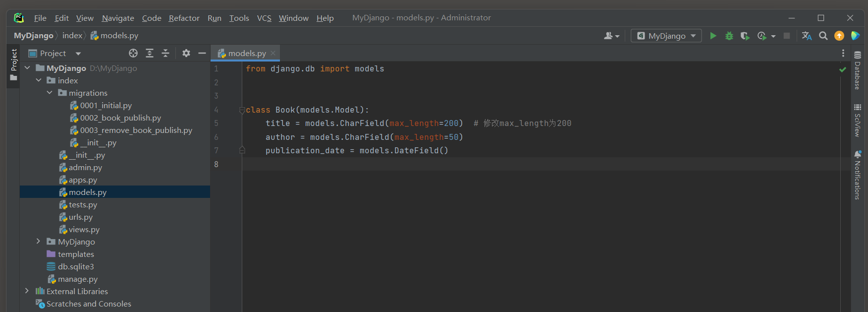Close the models.py editor tab
The image size is (868, 312).
click(x=273, y=53)
